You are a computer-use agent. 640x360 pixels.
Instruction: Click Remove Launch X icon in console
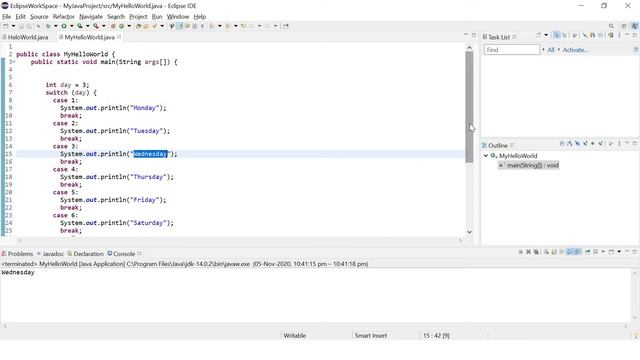(x=529, y=252)
